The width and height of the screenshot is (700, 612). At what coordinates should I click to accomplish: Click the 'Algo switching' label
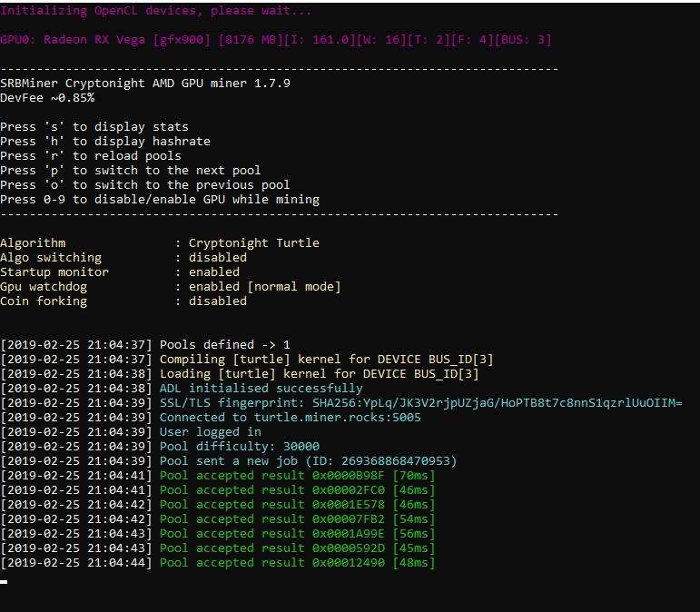click(51, 258)
